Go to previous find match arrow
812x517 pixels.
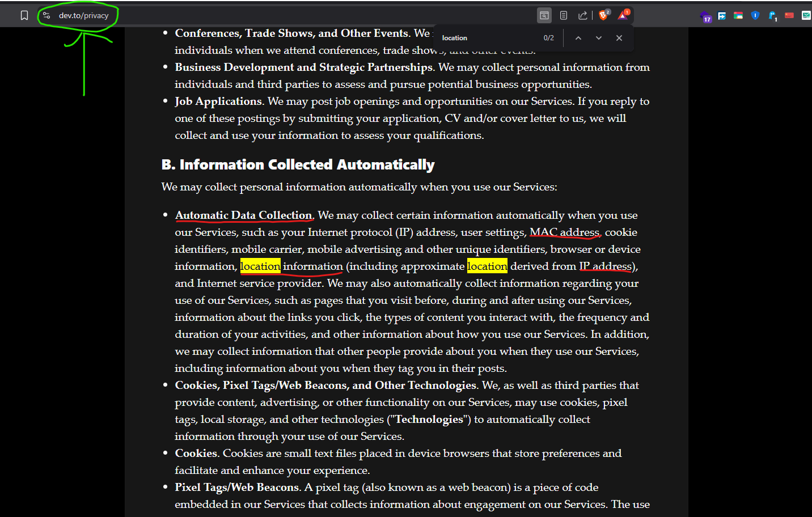click(x=578, y=38)
